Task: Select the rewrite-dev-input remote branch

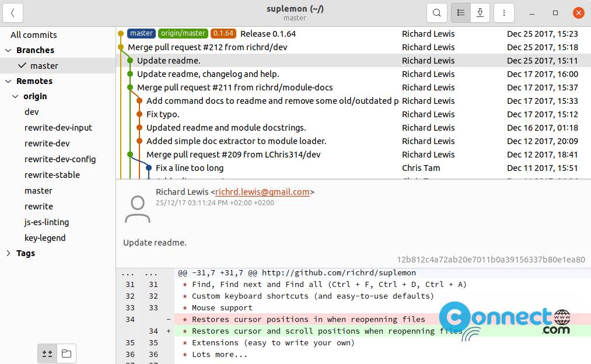Action: click(x=58, y=128)
